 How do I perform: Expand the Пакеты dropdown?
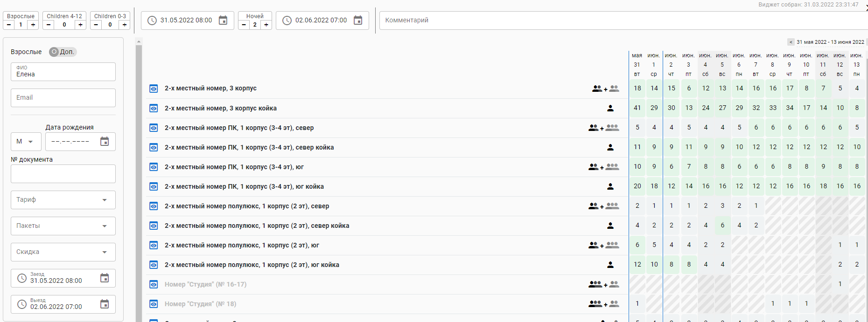(63, 226)
